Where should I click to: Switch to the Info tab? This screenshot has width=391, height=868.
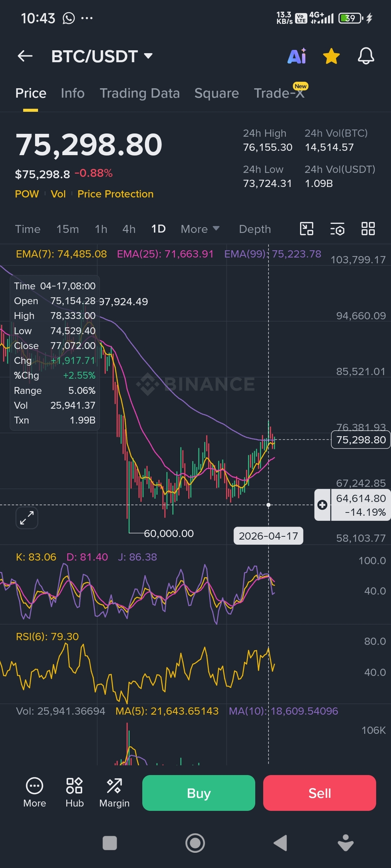tap(73, 93)
